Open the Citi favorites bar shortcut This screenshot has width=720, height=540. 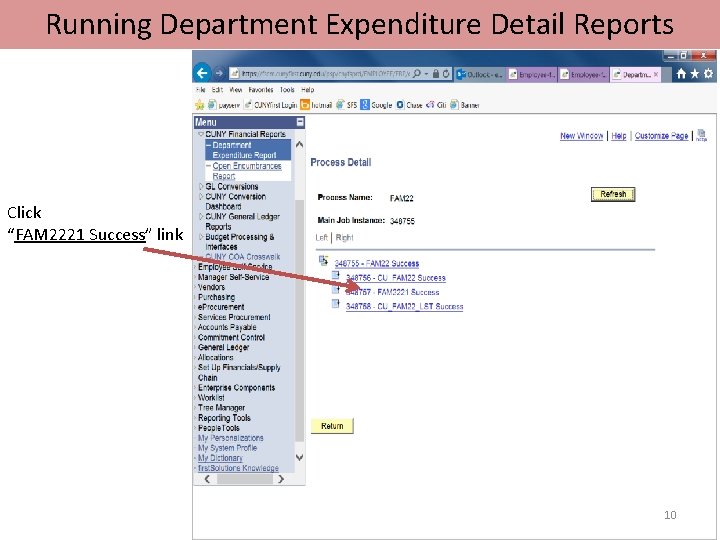[436, 105]
